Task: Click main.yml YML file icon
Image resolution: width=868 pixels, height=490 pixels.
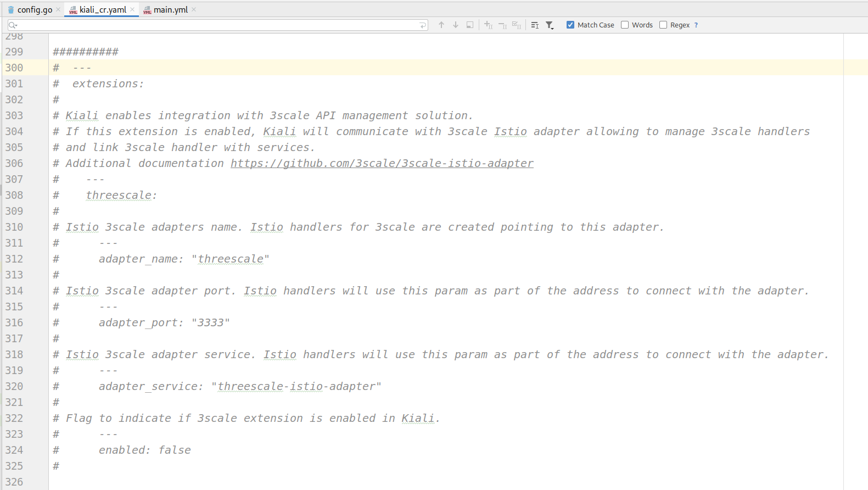Action: [147, 10]
